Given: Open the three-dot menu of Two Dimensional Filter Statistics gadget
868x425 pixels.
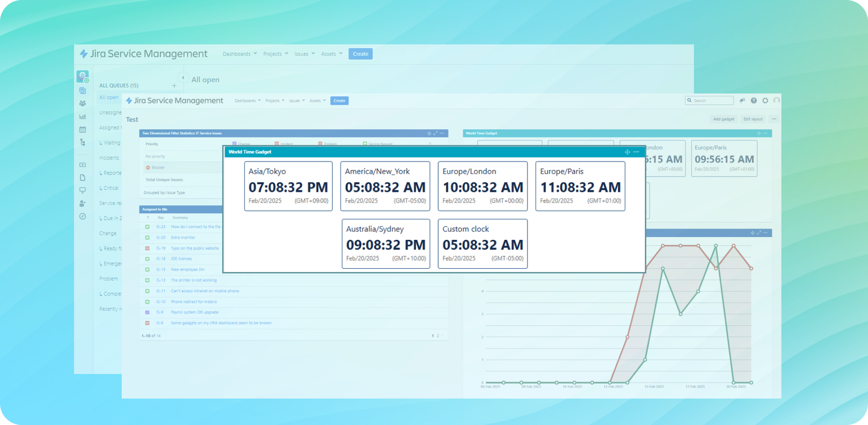Looking at the screenshot, I should coord(442,133).
